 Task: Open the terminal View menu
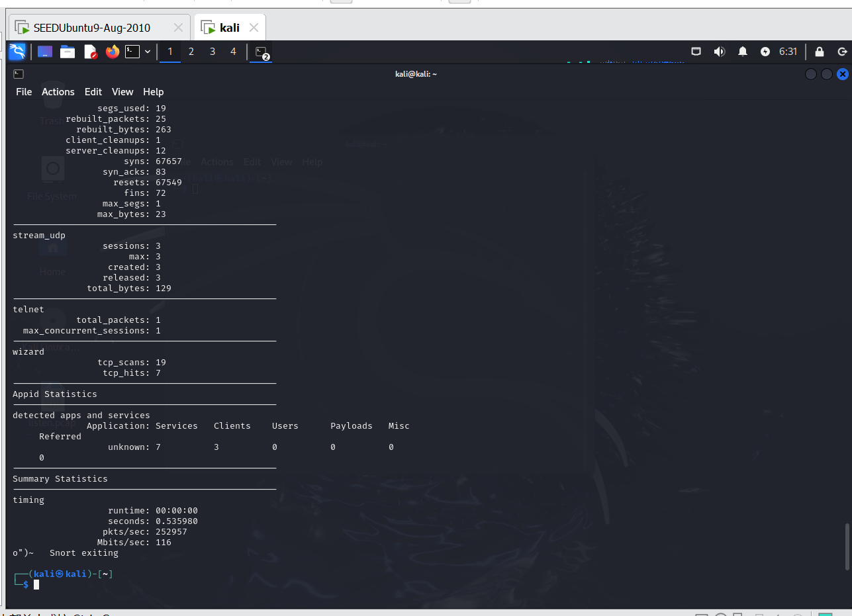(x=122, y=92)
